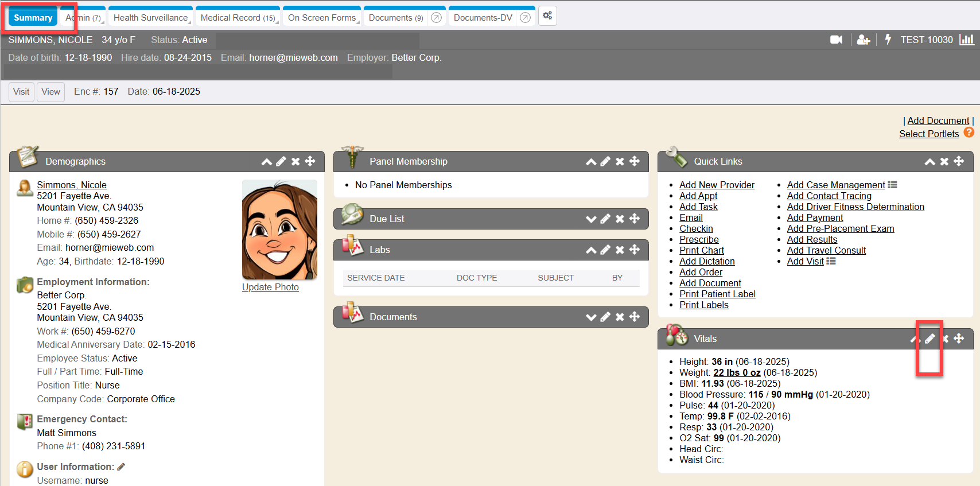Click the lightning bolt icon in header
The height and width of the screenshot is (486, 980).
[x=888, y=40]
